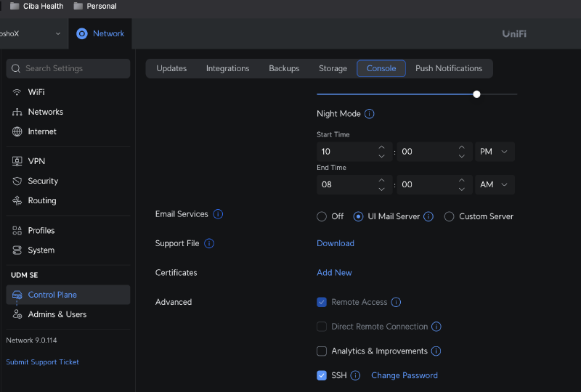Click the VPN monitor icon
581x392 pixels.
click(17, 161)
